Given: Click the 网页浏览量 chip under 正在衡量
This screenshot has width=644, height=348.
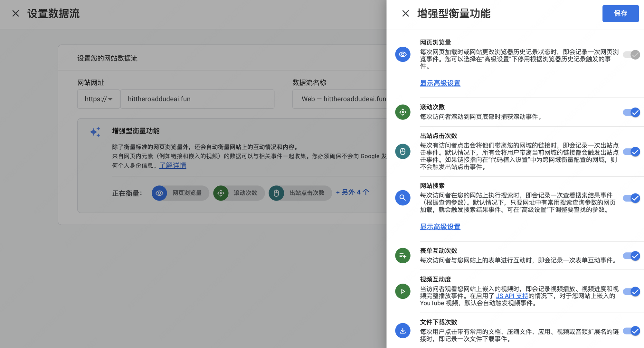Looking at the screenshot, I should click(x=180, y=193).
